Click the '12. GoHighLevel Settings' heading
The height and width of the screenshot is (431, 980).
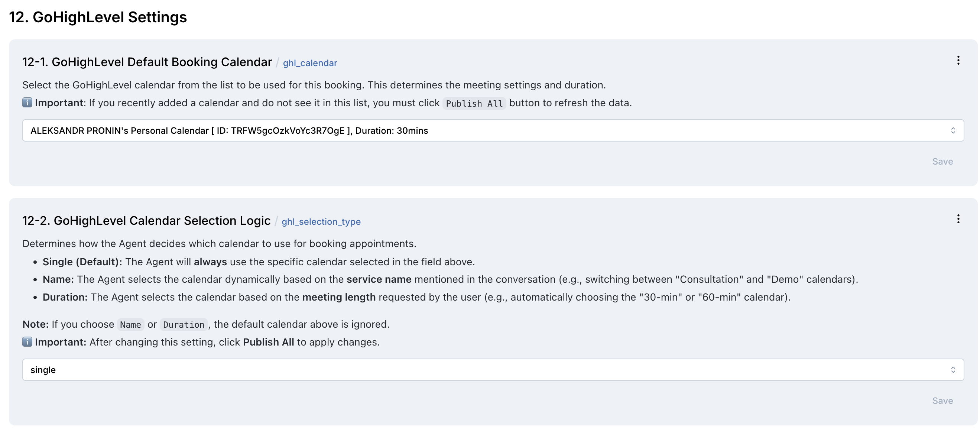point(98,17)
